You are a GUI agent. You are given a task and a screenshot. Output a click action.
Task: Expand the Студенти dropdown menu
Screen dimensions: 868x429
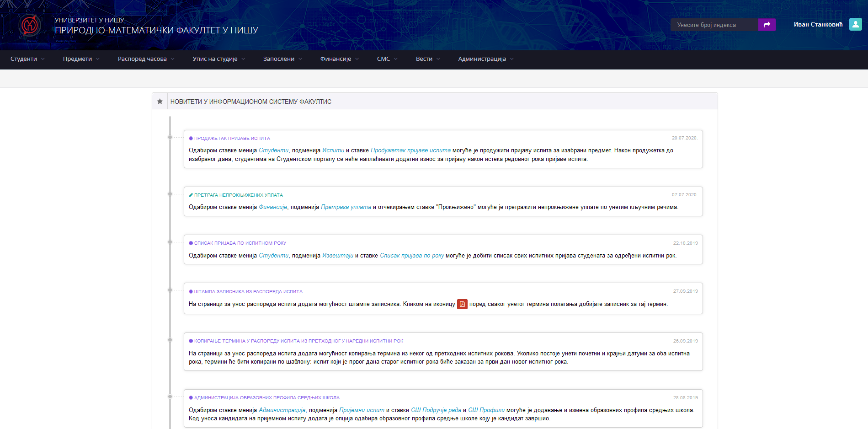tap(27, 59)
